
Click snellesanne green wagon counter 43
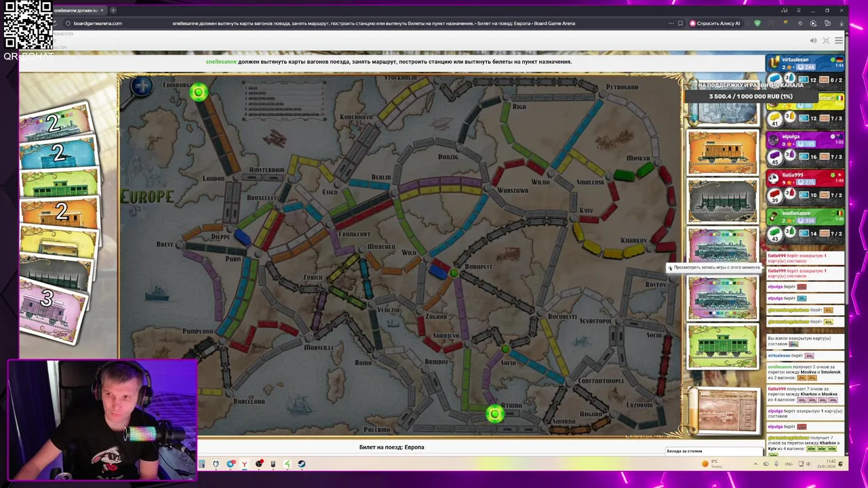coord(774,234)
